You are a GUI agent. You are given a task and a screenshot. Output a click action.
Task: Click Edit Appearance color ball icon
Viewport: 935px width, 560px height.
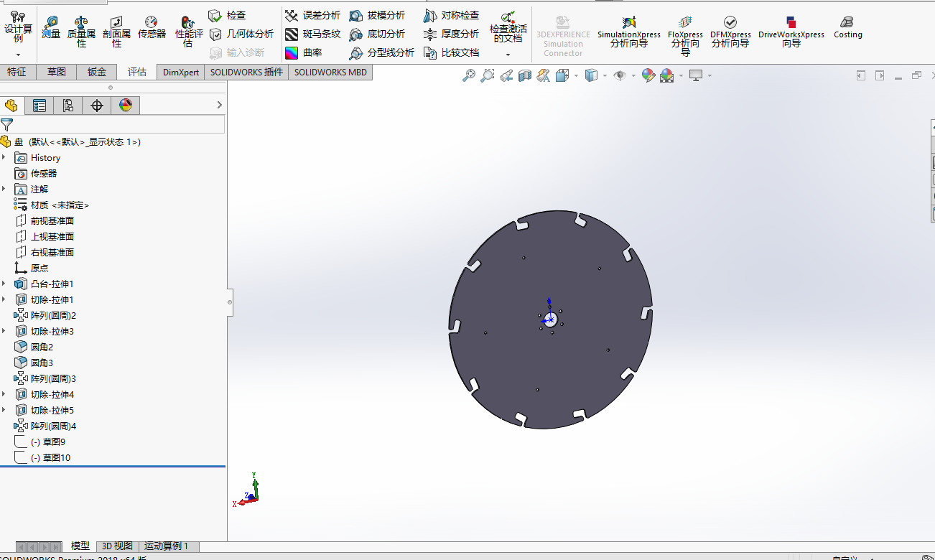(648, 75)
